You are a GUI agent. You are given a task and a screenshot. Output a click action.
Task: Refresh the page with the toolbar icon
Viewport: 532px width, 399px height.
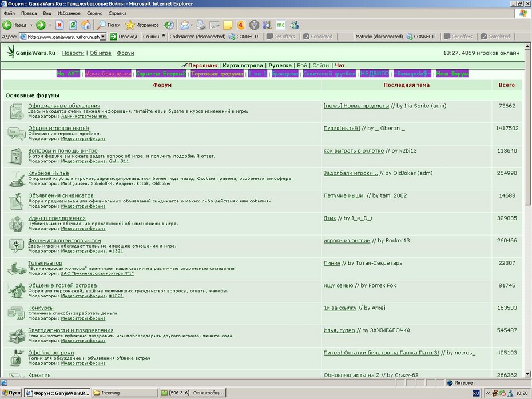tap(73, 25)
